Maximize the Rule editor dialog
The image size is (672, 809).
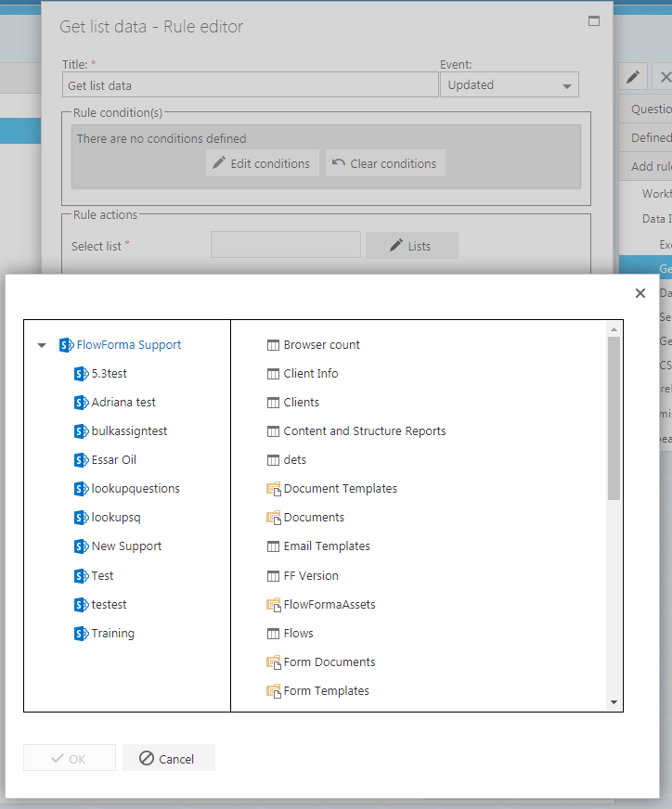(x=594, y=21)
